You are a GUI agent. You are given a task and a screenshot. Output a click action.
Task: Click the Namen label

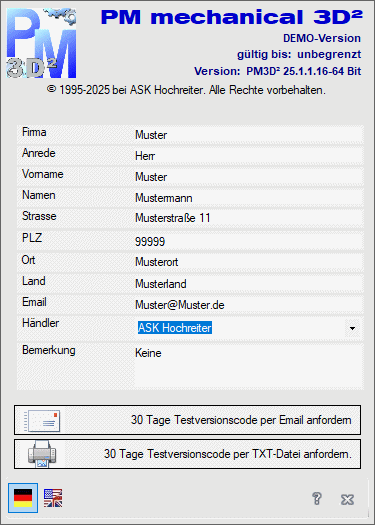39,195
